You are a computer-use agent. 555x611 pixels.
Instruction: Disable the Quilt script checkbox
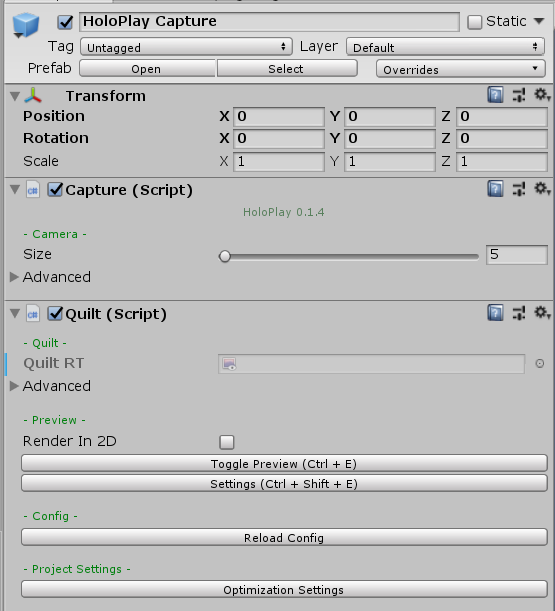55,314
